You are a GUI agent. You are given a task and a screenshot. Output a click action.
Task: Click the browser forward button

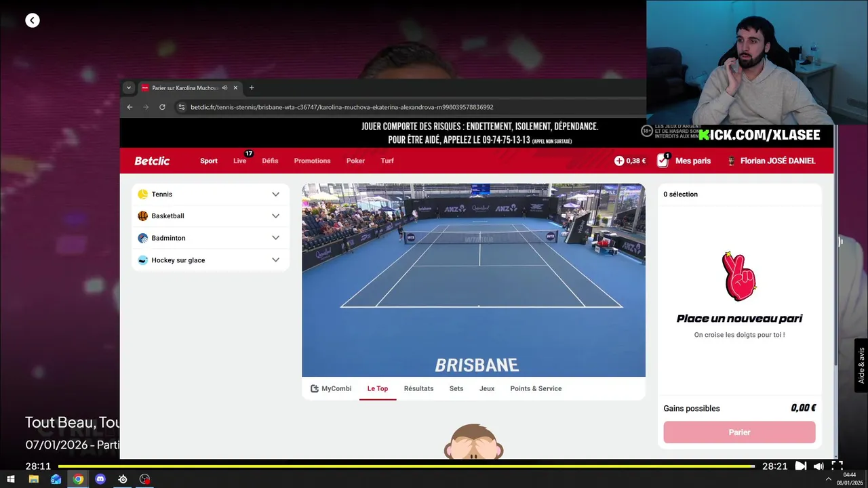pos(145,107)
